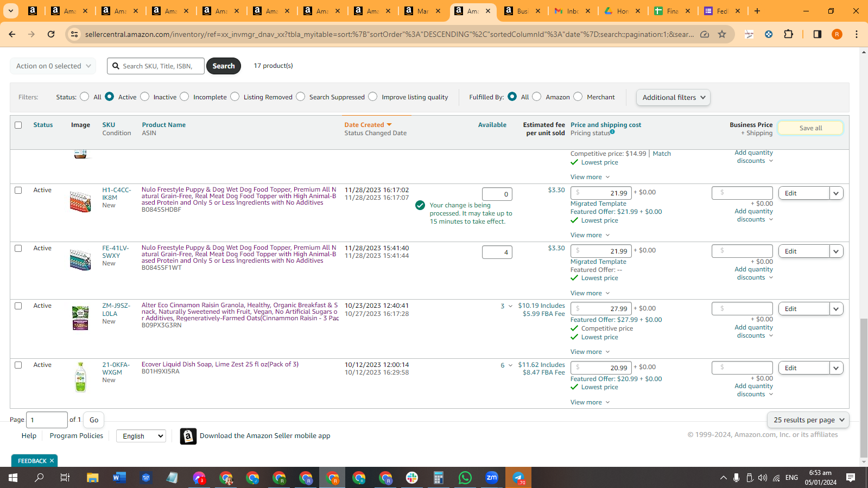Close the FEEDBACK tab with its X
Screen dimensions: 868x488
pyautogui.click(x=52, y=461)
